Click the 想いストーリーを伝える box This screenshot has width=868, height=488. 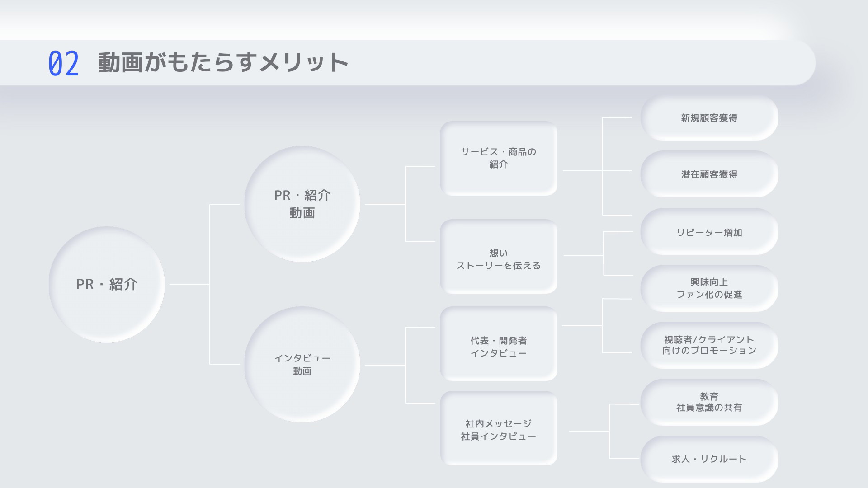click(499, 256)
